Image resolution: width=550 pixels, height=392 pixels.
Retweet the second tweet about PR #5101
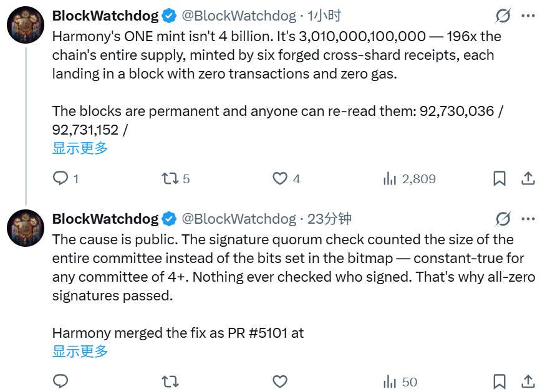(170, 381)
